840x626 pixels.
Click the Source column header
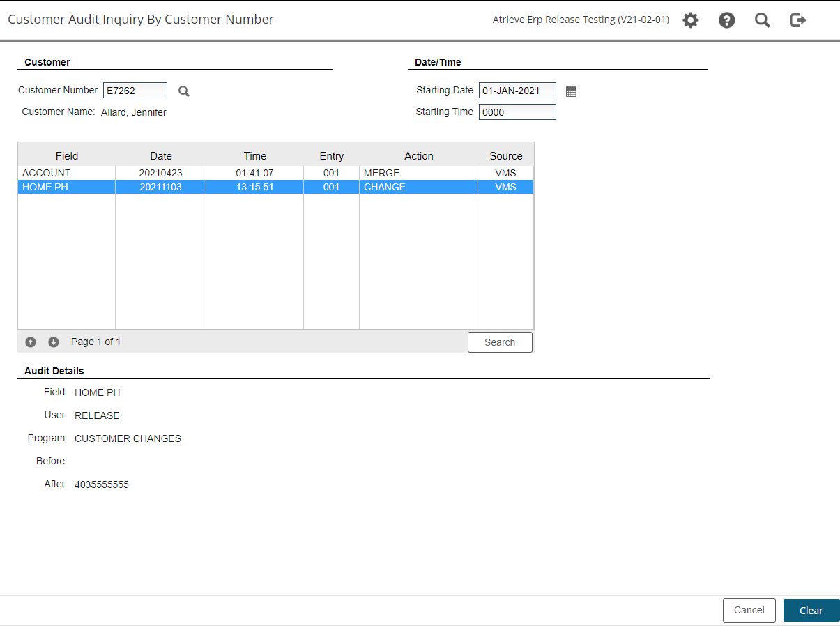point(506,155)
